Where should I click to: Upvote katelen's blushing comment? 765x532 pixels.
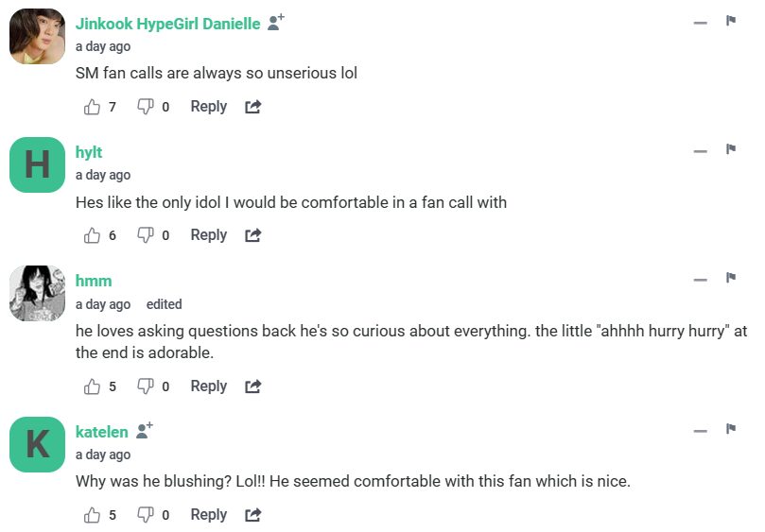[93, 515]
